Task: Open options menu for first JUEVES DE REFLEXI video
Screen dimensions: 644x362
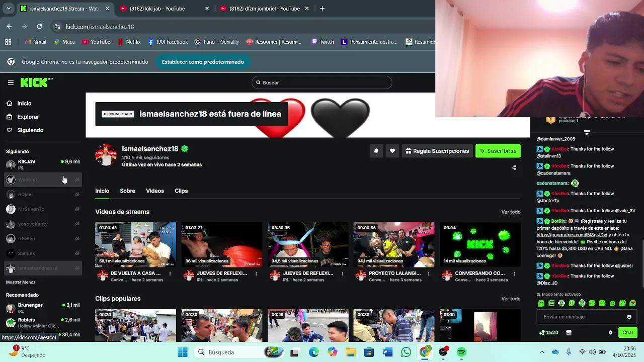Action: click(x=256, y=274)
